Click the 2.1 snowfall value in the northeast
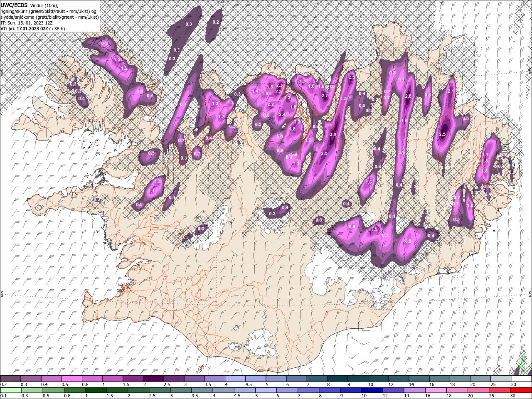Screen dimensions: 532x399 [451, 91]
